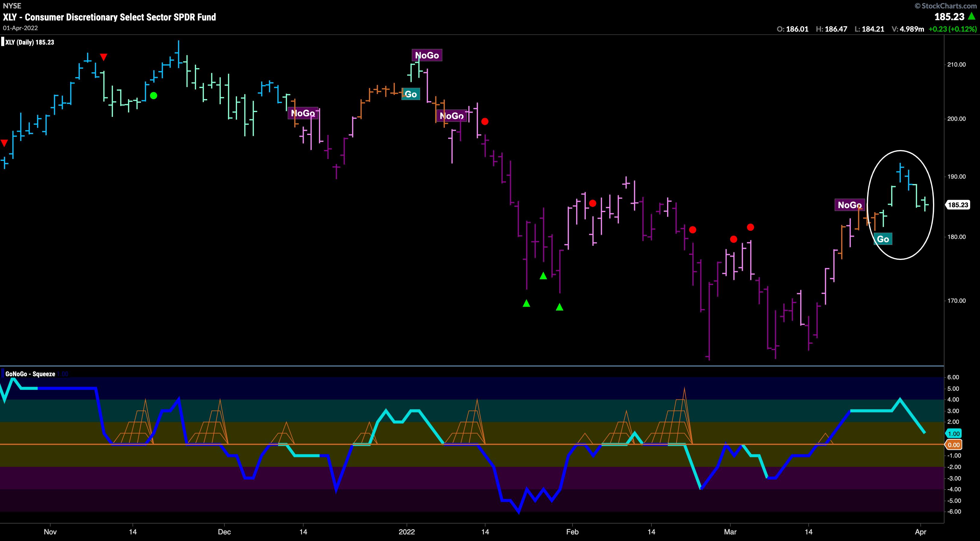Click the cyan 1.00 oscillator value tag
The width and height of the screenshot is (980, 541).
click(x=953, y=434)
